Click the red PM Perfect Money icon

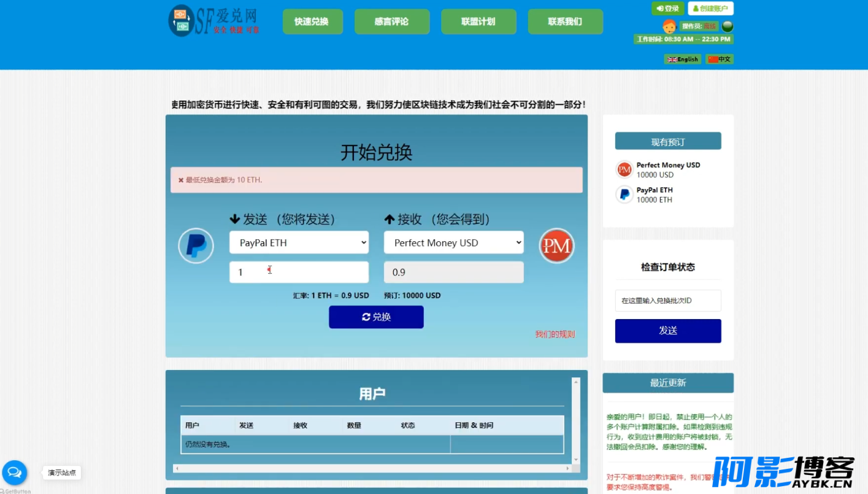[x=556, y=245]
